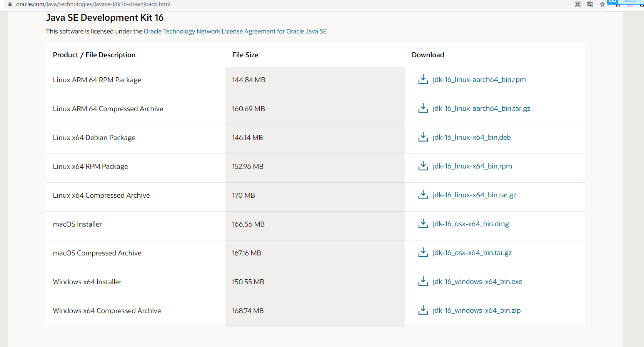Click download icon beside Linux ARM 64 tar.gz
644x347 pixels.
pyautogui.click(x=423, y=108)
